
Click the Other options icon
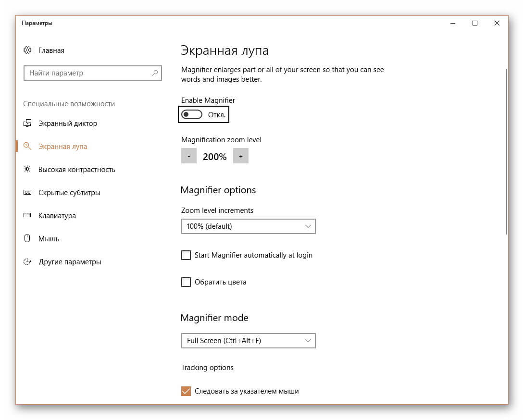coord(27,262)
